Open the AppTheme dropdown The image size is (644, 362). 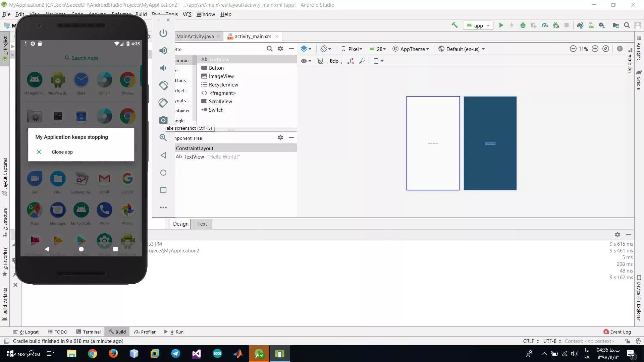(411, 49)
